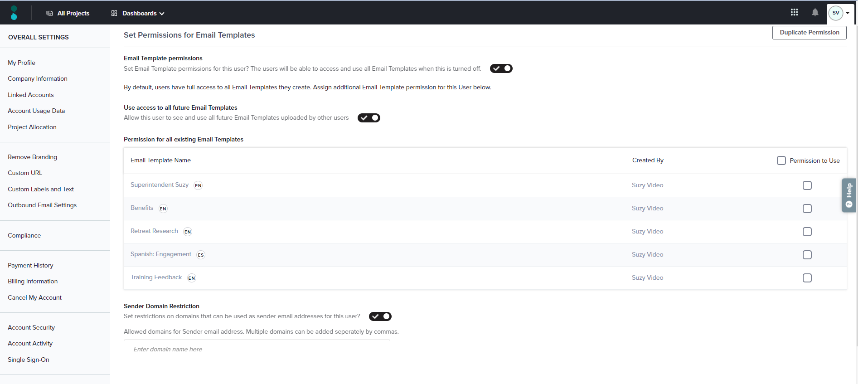Open the notifications bell

coord(815,13)
